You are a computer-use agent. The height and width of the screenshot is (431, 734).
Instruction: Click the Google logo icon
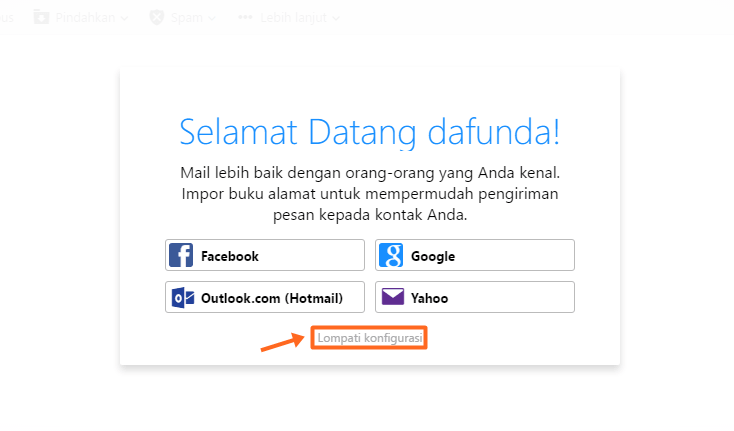point(391,255)
